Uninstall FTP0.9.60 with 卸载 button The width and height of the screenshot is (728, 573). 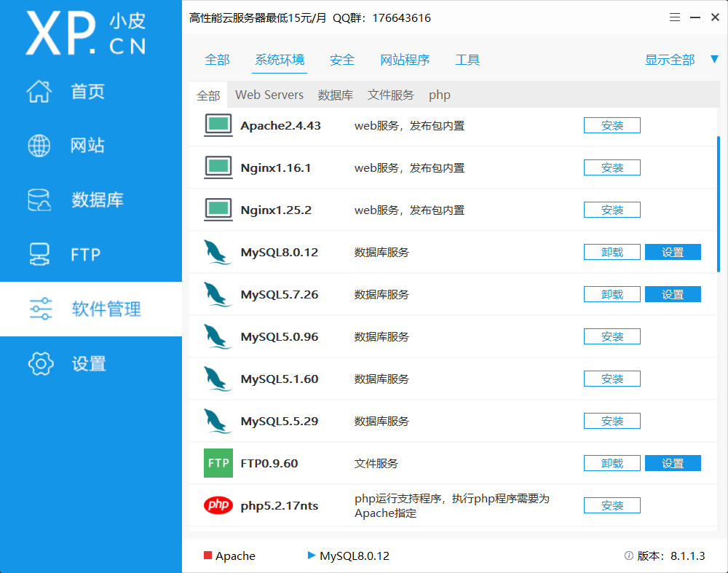pos(612,463)
